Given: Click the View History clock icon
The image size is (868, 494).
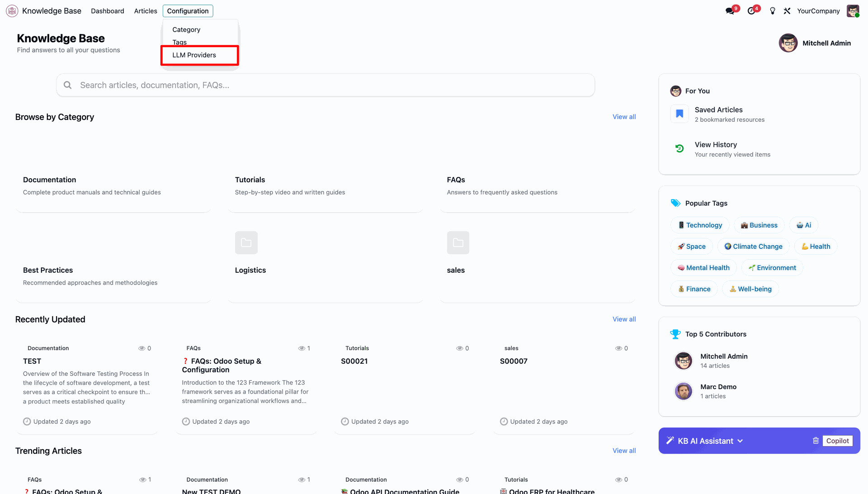Looking at the screenshot, I should pyautogui.click(x=679, y=148).
